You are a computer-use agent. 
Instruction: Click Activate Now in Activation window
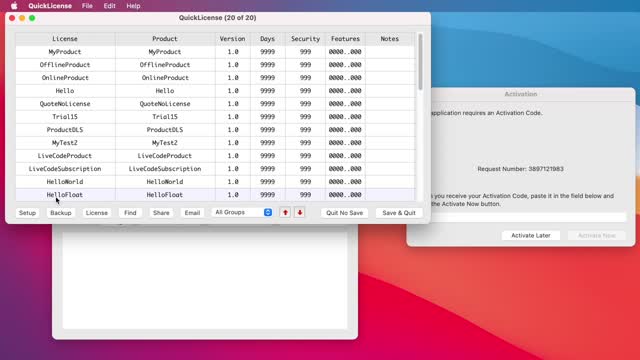[596, 236]
